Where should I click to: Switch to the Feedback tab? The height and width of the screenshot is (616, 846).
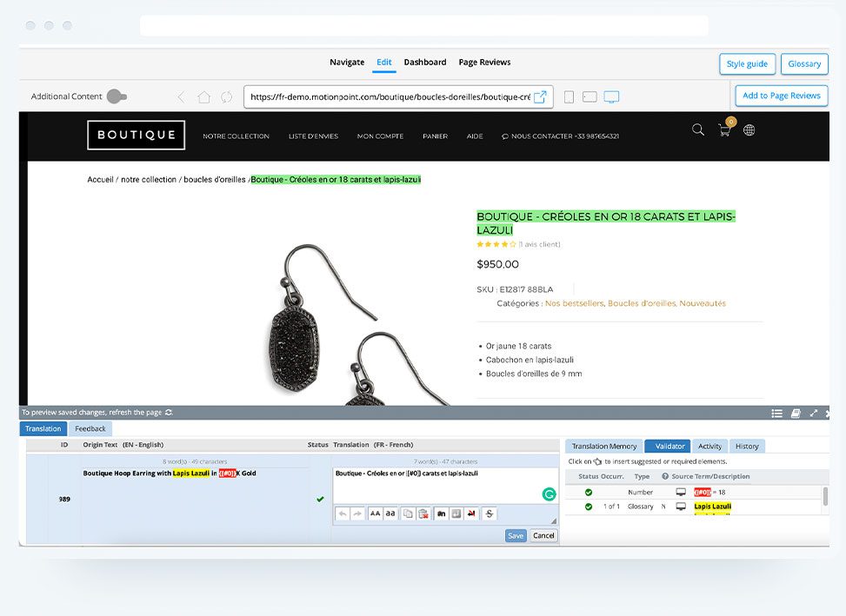(90, 428)
